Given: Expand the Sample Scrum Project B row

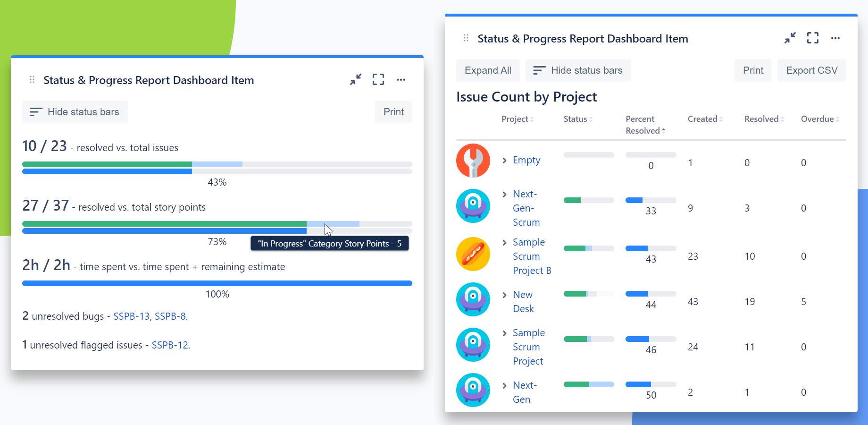Looking at the screenshot, I should [x=504, y=243].
